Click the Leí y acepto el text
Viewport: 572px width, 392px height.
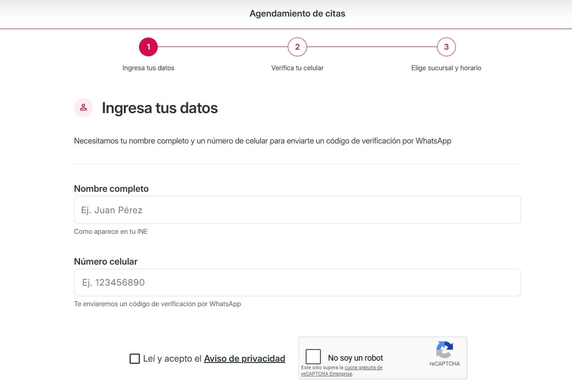(x=172, y=358)
